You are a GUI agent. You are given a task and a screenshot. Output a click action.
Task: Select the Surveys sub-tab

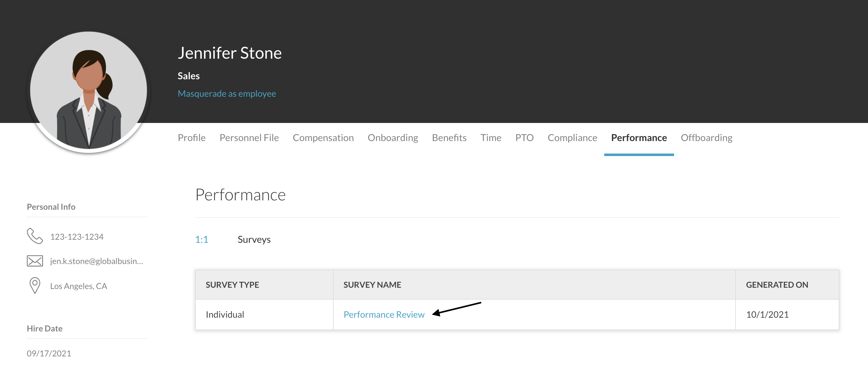pos(254,239)
